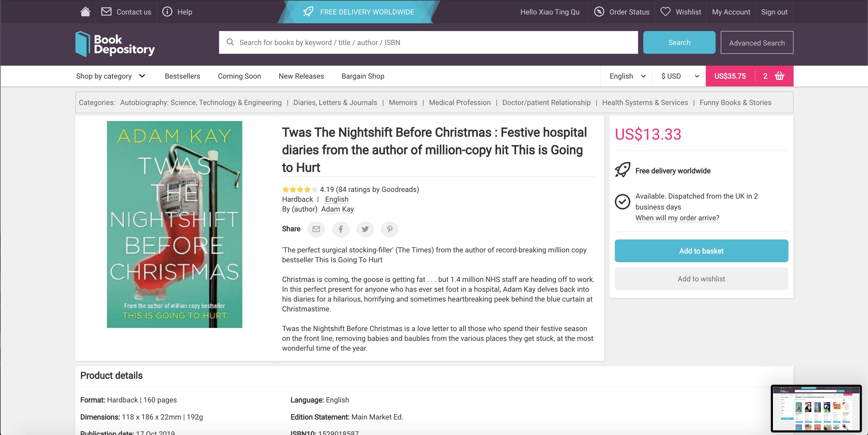Click 'Hello Xiao Ting Qu' greeting

point(549,12)
